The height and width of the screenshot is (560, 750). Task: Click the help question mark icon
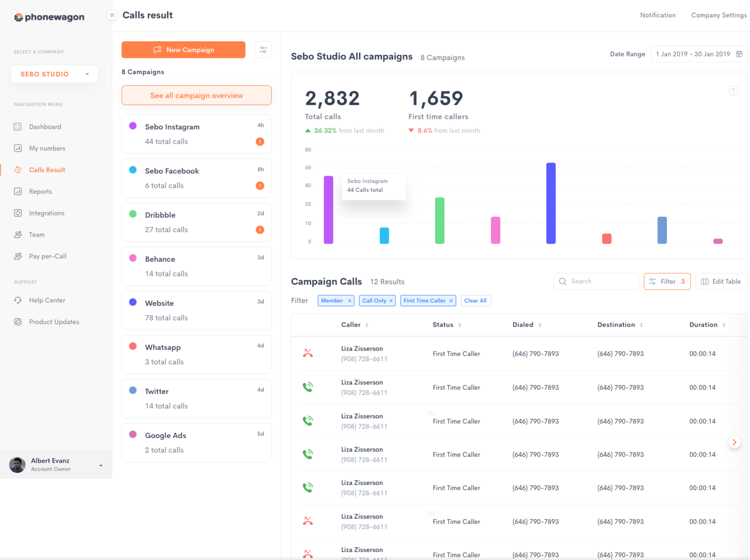coord(733,91)
